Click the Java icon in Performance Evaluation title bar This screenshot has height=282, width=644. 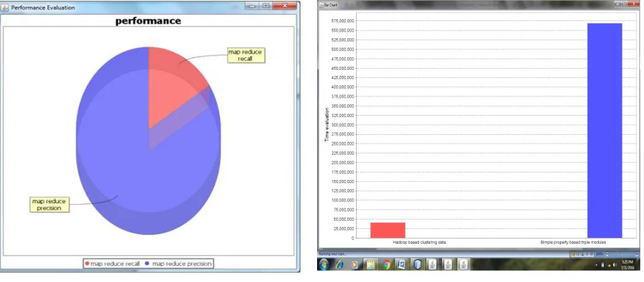(x=5, y=7)
